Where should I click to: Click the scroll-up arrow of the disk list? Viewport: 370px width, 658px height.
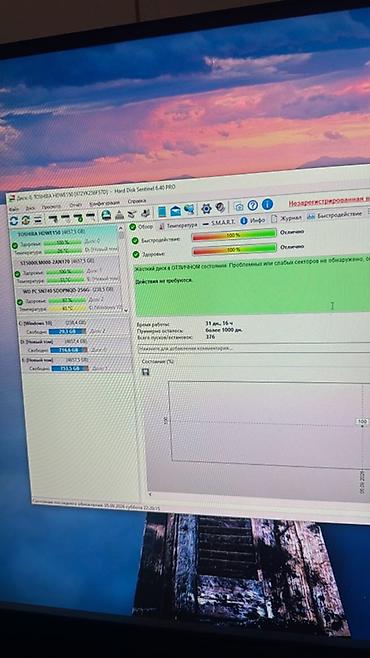click(121, 229)
